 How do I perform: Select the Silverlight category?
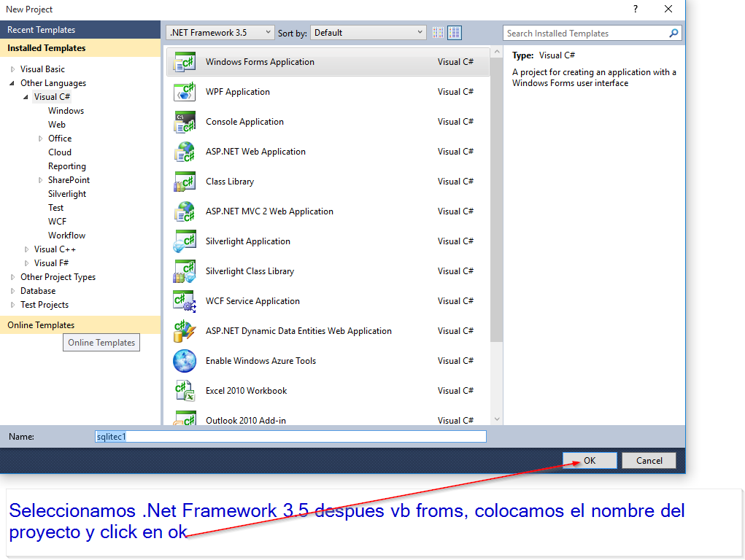tap(67, 194)
